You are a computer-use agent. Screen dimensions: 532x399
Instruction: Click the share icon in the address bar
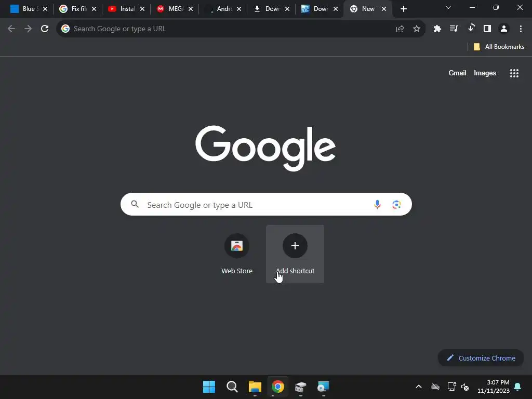pos(400,29)
